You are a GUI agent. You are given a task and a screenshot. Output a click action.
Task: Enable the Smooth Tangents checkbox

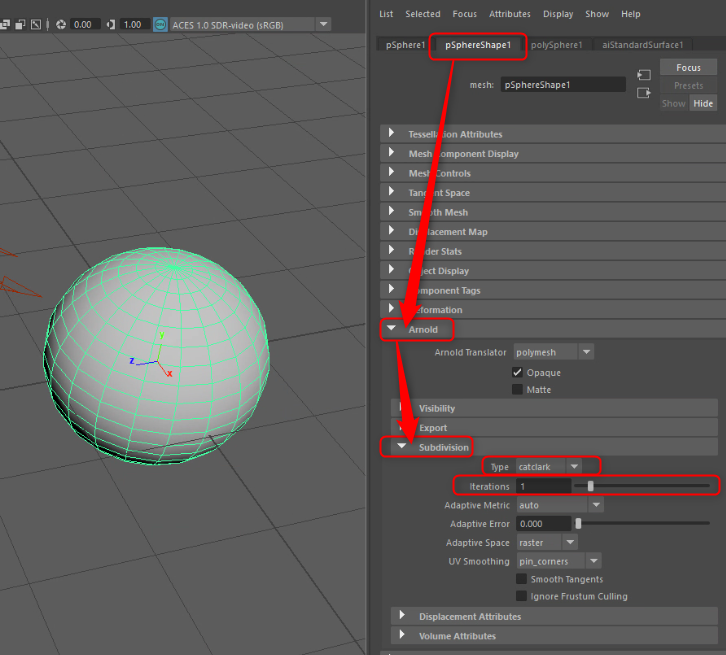coord(521,579)
